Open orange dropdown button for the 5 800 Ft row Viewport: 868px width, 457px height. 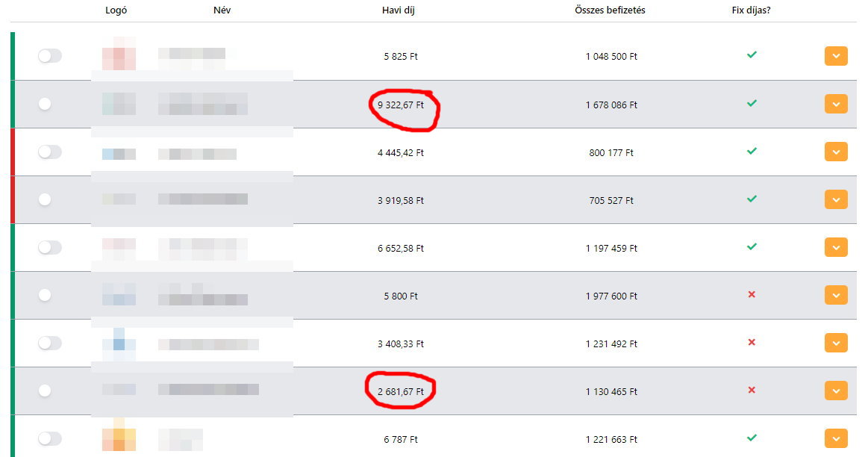[x=836, y=296]
